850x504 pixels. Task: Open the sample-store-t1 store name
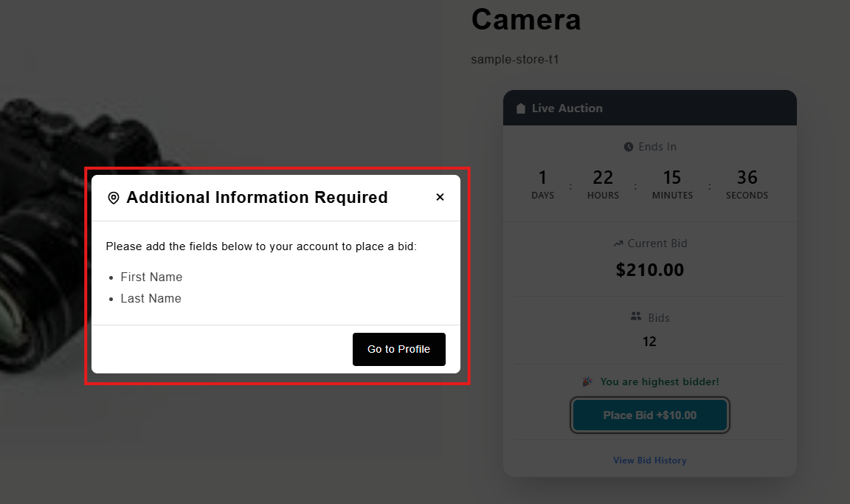pos(514,59)
